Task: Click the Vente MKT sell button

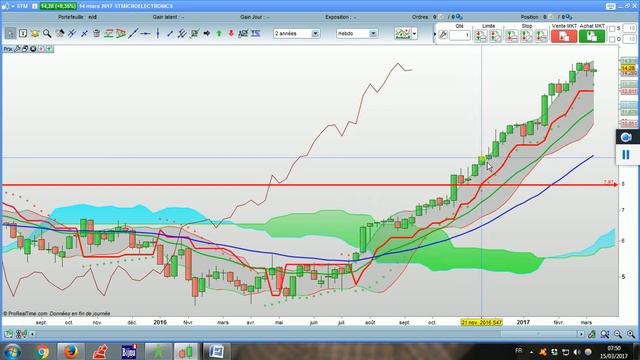Action: [x=564, y=36]
